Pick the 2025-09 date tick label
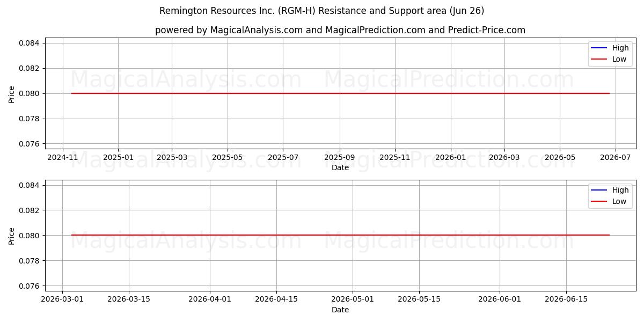 click(x=339, y=158)
